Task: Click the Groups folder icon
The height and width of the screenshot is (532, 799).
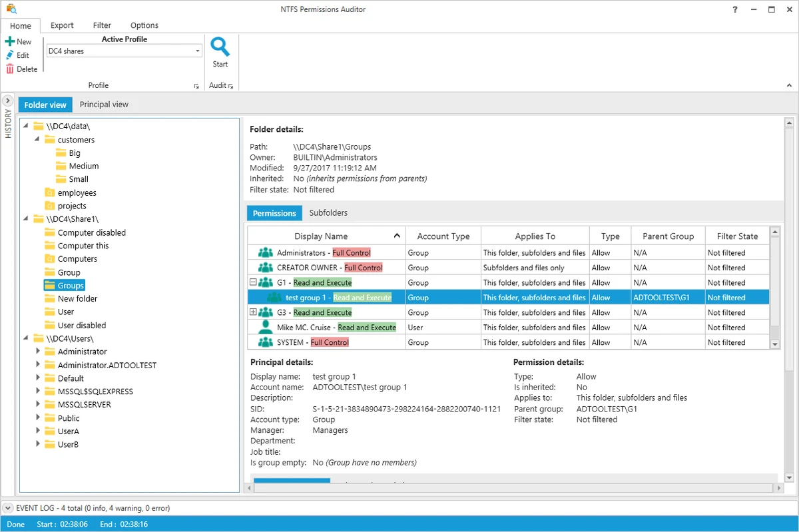Action: click(x=50, y=285)
